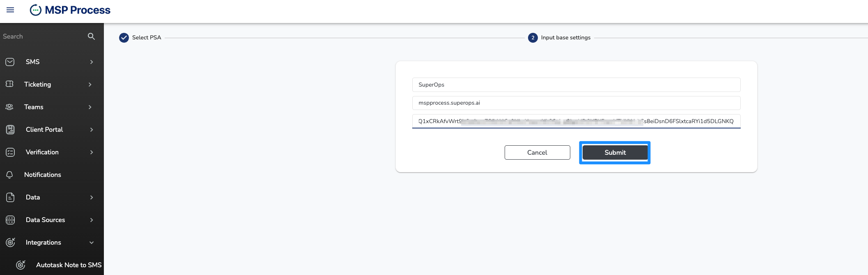Click the Ticketing ticket icon

[x=9, y=84]
